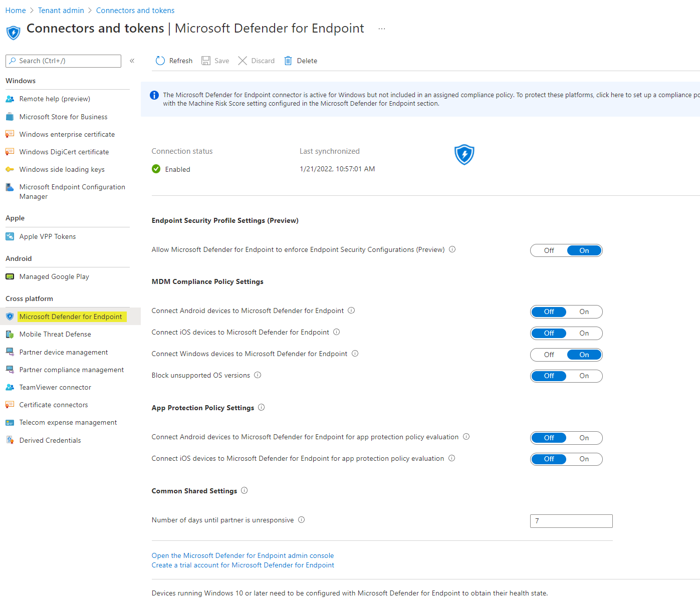This screenshot has height=604, width=700.
Task: Turn off Connect Windows devices to Defender
Action: pyautogui.click(x=549, y=355)
